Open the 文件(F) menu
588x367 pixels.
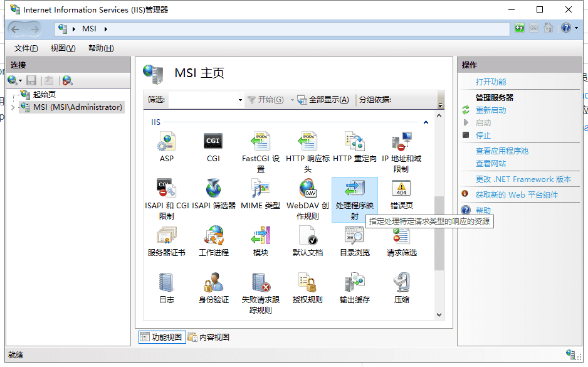point(26,48)
